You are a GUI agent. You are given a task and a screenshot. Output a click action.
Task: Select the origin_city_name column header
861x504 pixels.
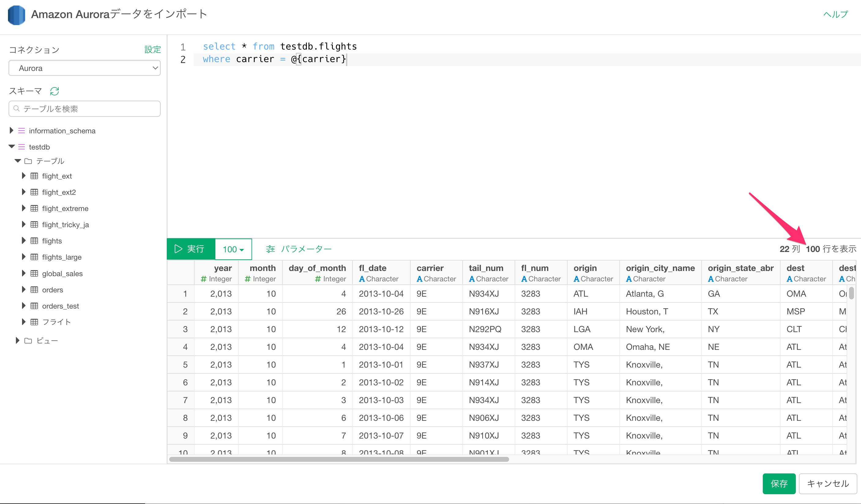(x=661, y=273)
